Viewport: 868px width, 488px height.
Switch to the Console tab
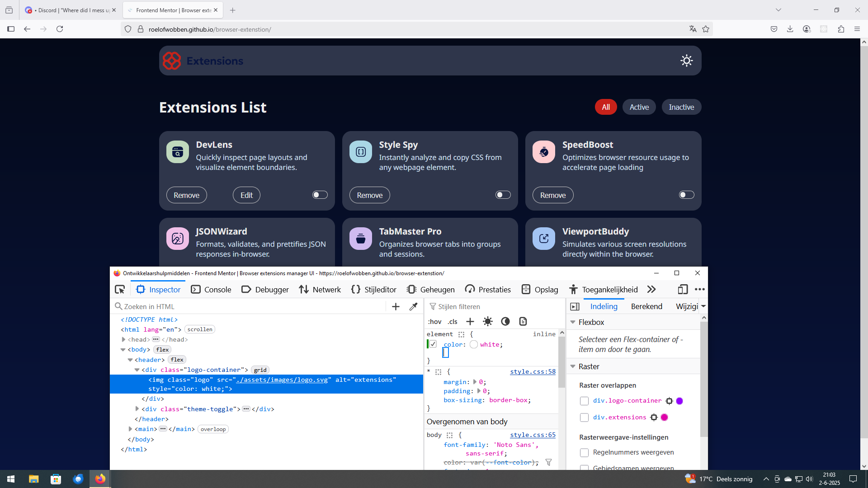(211, 290)
